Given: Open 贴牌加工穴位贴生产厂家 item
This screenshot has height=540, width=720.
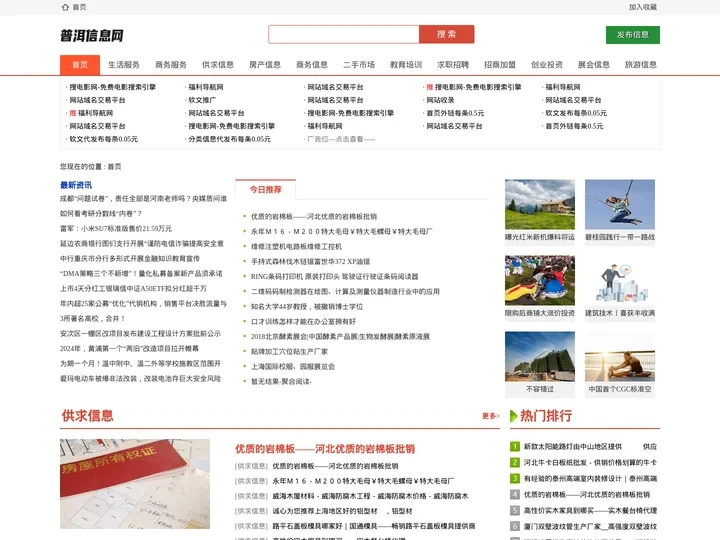Looking at the screenshot, I should (289, 352).
